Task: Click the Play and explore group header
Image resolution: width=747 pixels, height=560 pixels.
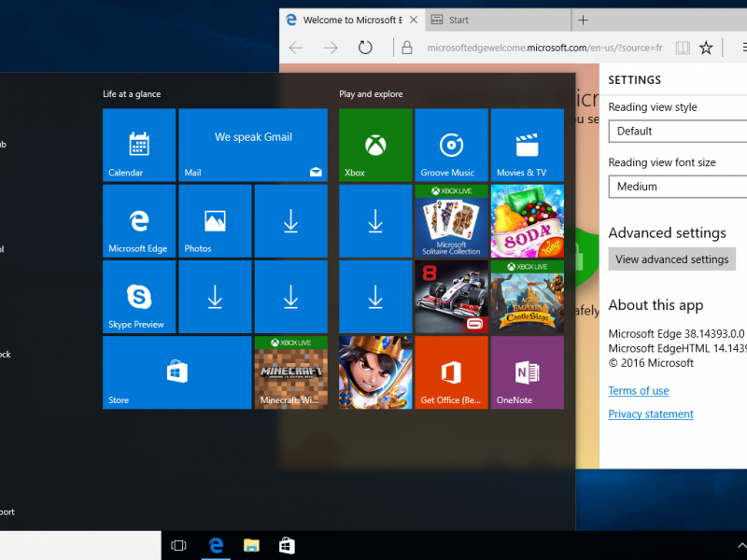Action: 371,94
